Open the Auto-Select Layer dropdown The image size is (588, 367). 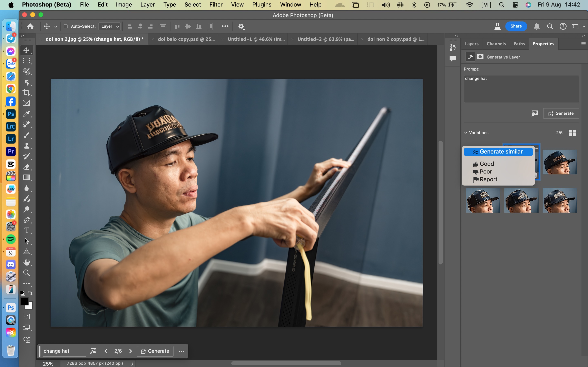[109, 26]
